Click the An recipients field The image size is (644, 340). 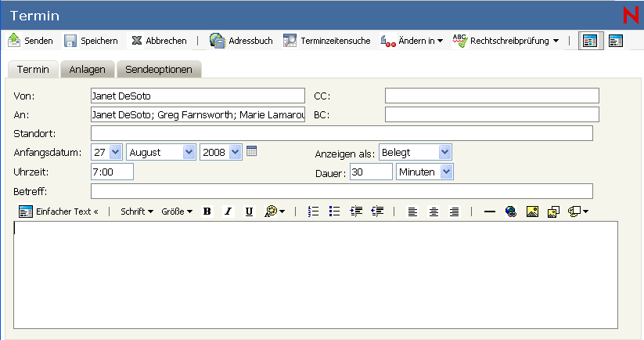click(x=197, y=114)
